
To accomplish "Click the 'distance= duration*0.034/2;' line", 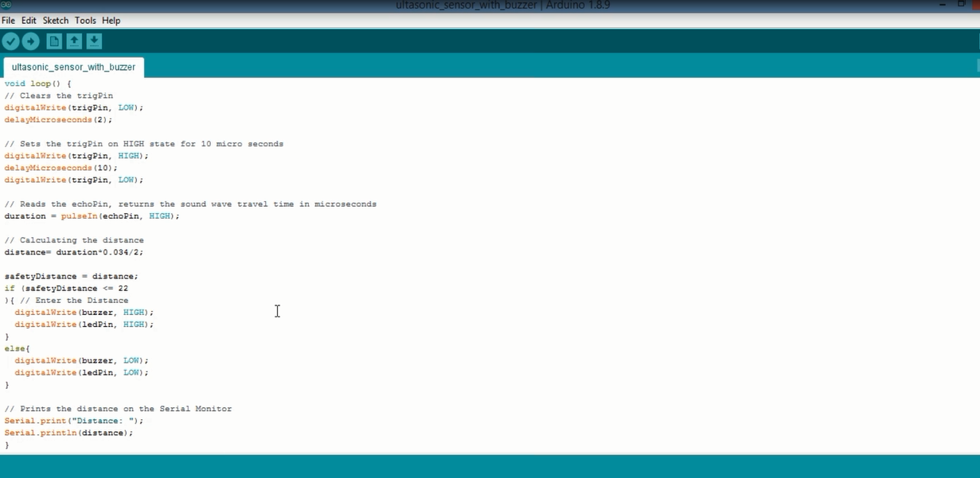I will coord(74,252).
